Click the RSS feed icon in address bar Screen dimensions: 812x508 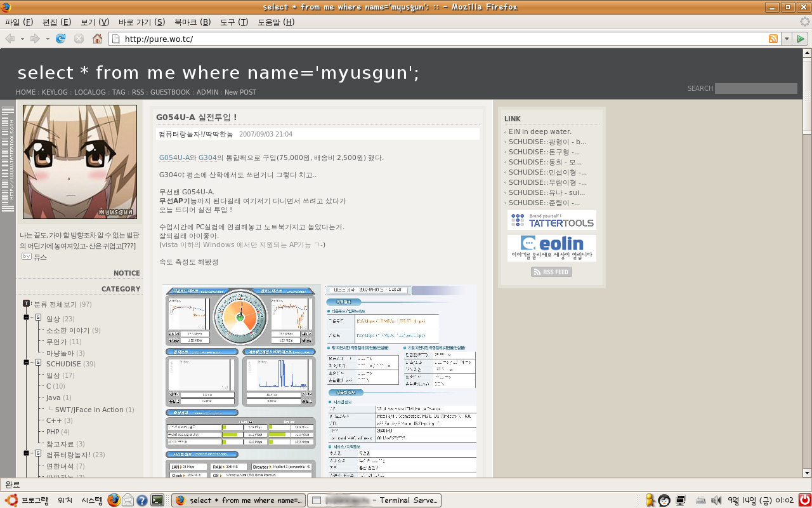pos(773,39)
